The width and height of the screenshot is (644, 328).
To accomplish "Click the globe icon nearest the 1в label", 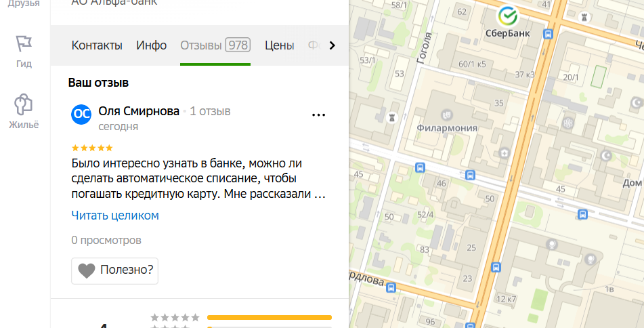I will point(591,259).
